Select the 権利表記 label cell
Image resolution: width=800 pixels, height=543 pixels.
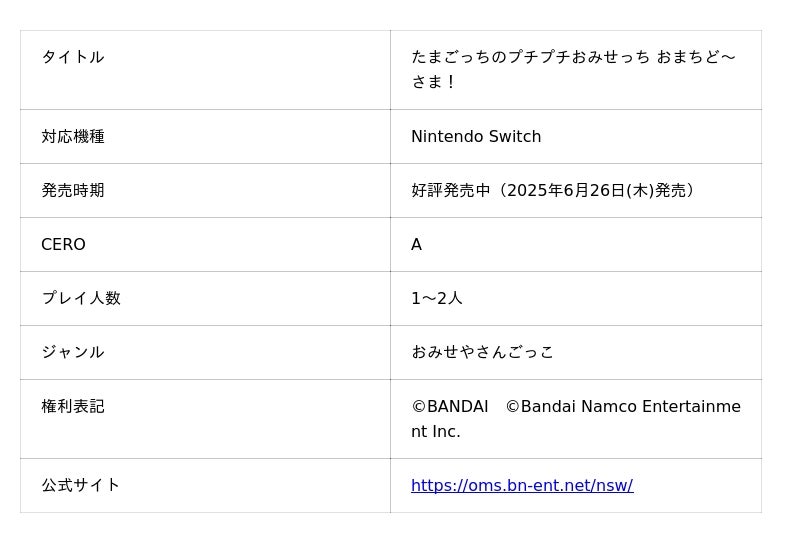(73, 407)
